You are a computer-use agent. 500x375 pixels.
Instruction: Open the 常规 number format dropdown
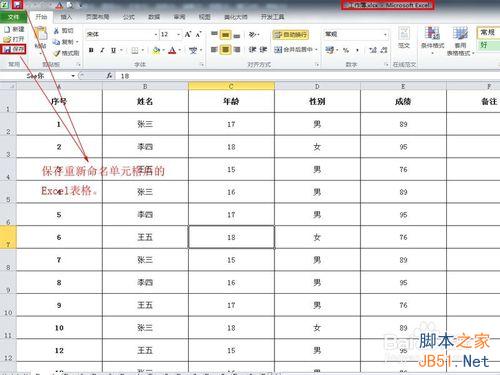[x=385, y=34]
